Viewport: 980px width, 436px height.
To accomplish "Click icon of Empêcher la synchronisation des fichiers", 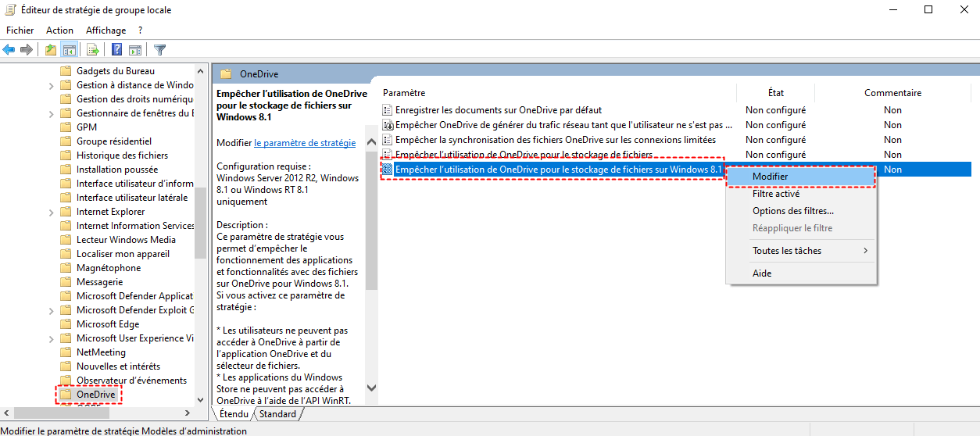I will coord(387,140).
